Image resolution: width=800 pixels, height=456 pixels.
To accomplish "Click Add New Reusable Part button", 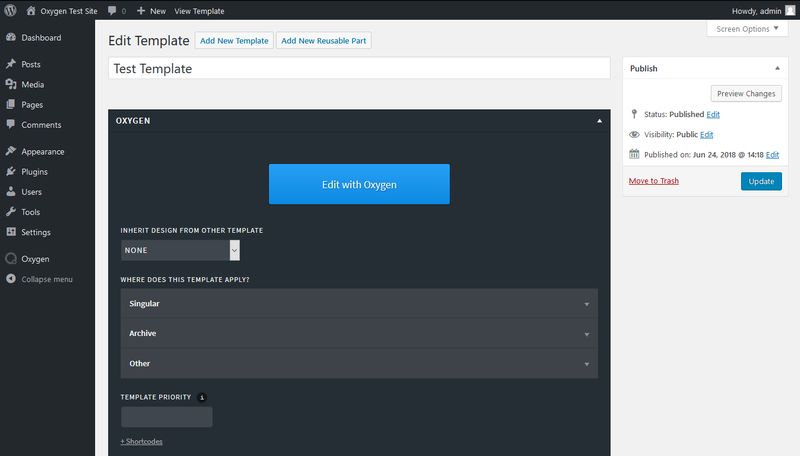I will [x=323, y=40].
